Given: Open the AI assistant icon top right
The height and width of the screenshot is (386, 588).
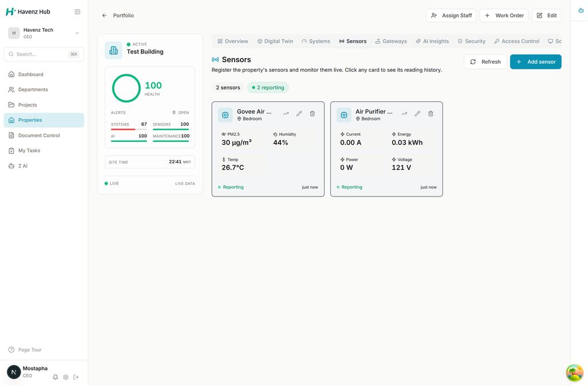Looking at the screenshot, I should [581, 10].
